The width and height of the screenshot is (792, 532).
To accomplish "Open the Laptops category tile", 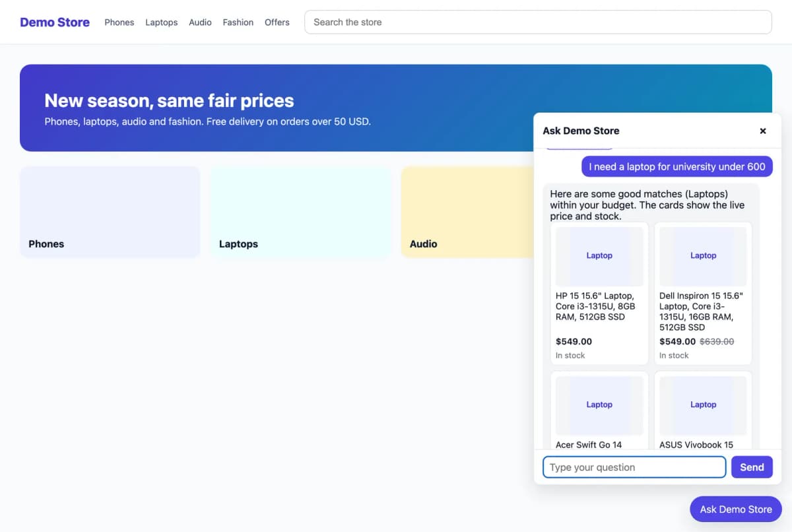I will [300, 212].
